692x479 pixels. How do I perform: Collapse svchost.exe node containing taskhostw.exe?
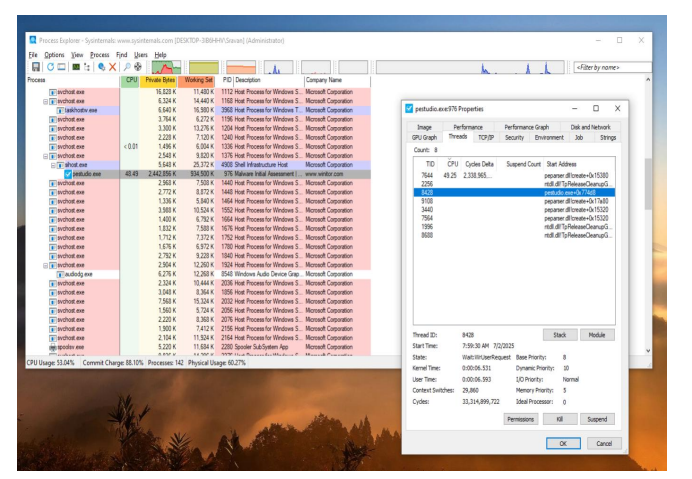tap(47, 101)
